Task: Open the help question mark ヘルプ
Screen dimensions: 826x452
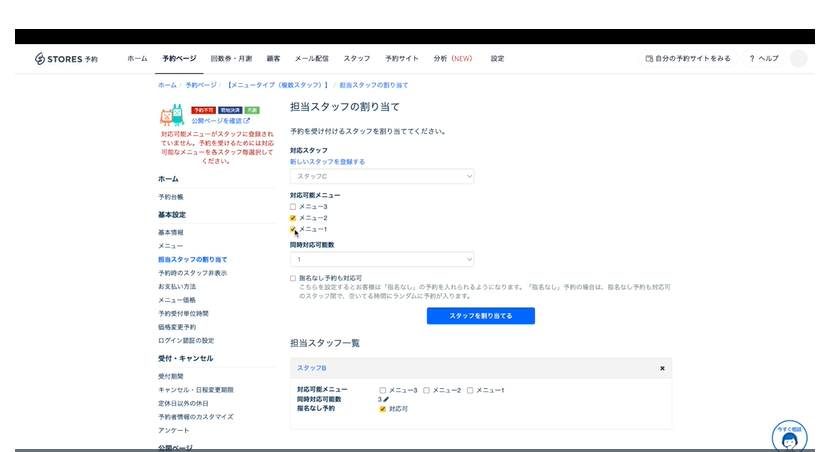Action: [764, 58]
